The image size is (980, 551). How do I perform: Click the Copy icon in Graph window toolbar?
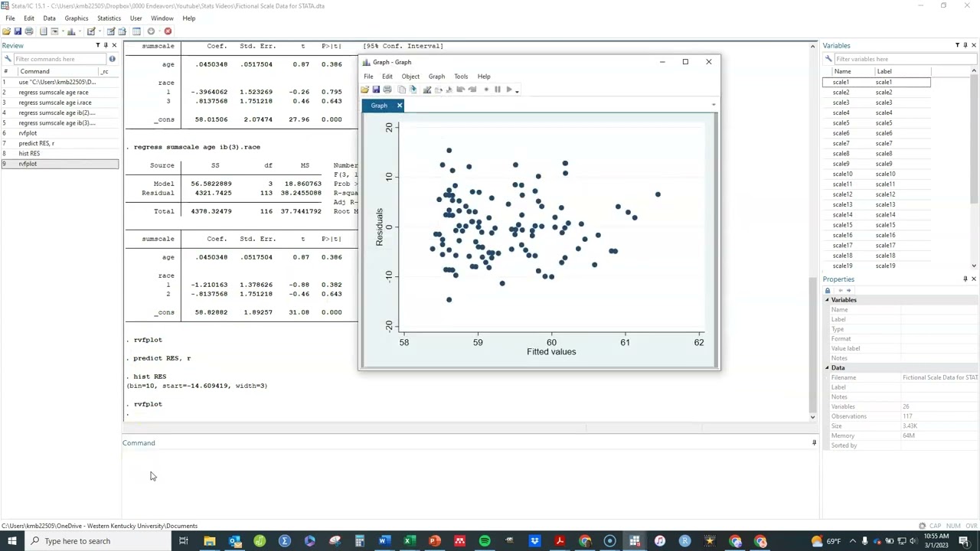pyautogui.click(x=402, y=90)
